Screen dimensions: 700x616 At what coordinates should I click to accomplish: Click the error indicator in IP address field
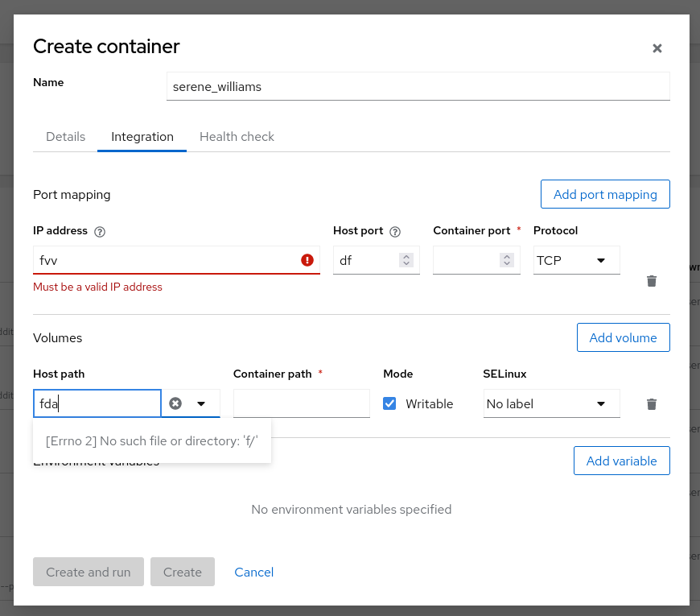pos(307,260)
